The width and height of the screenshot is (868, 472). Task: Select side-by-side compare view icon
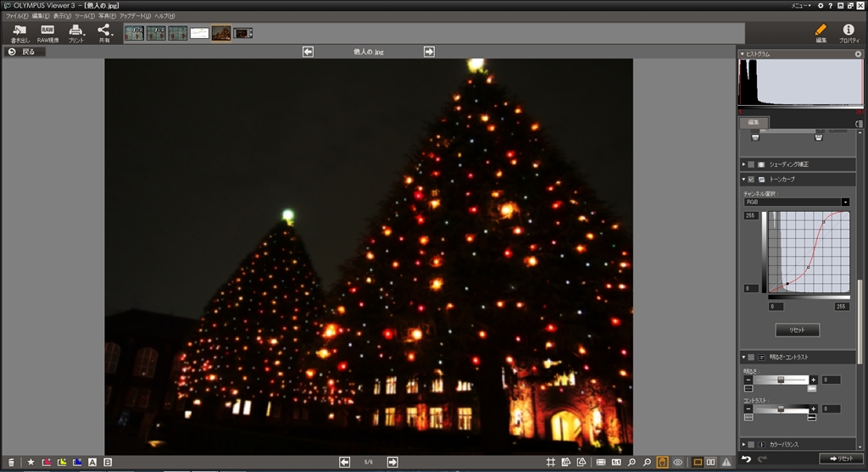[x=711, y=462]
